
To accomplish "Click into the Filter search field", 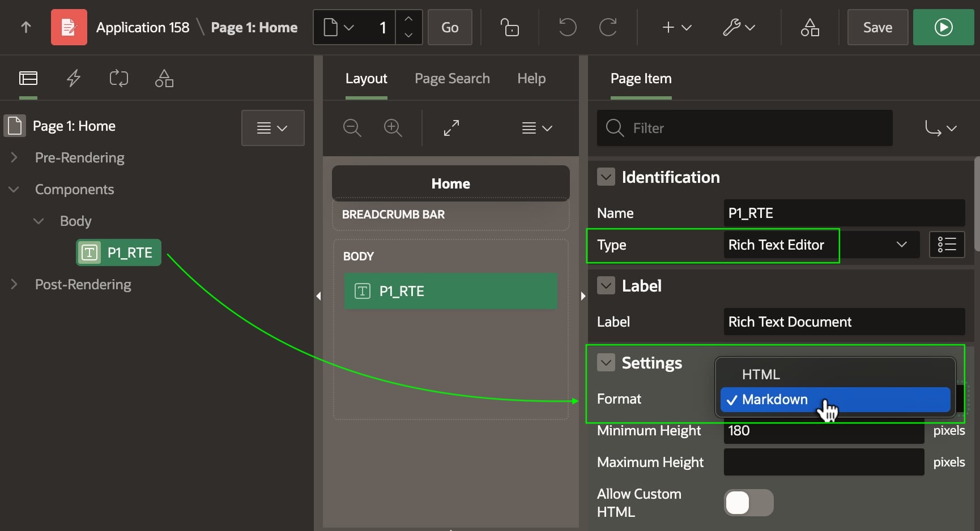I will click(x=753, y=128).
